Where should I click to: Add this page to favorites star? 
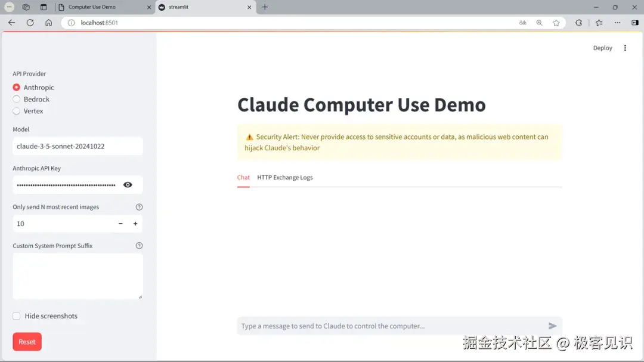[556, 23]
